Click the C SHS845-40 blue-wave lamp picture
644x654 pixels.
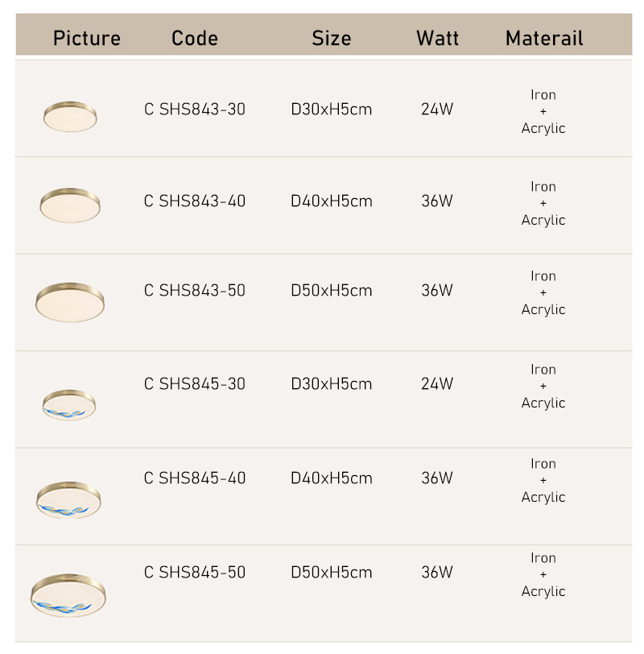[x=68, y=499]
